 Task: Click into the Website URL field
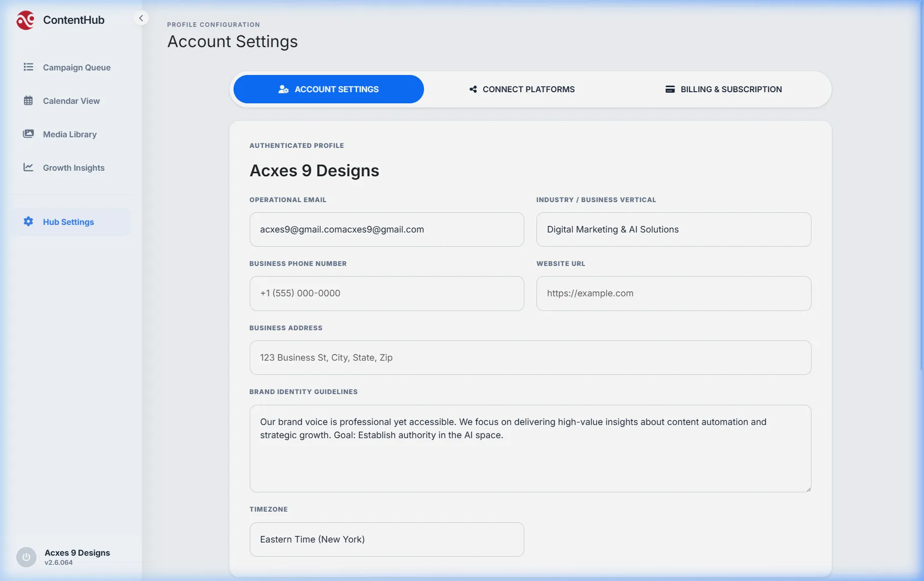[x=673, y=293]
